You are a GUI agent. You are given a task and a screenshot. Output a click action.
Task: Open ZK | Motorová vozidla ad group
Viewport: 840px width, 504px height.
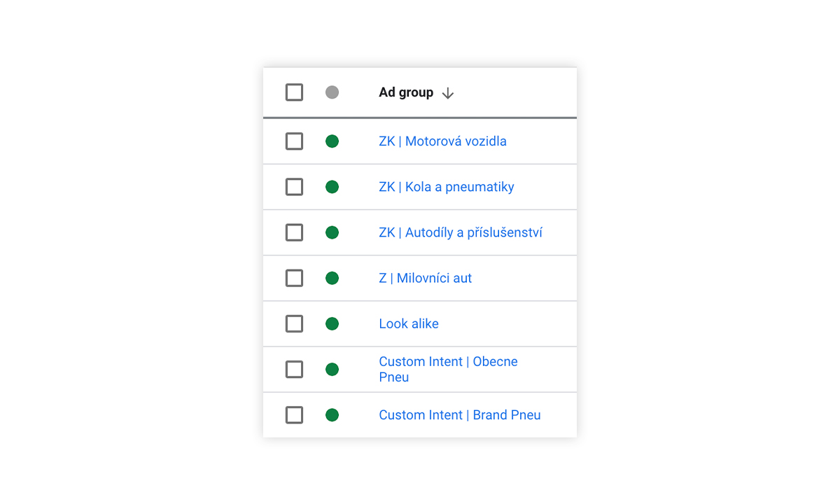point(442,141)
